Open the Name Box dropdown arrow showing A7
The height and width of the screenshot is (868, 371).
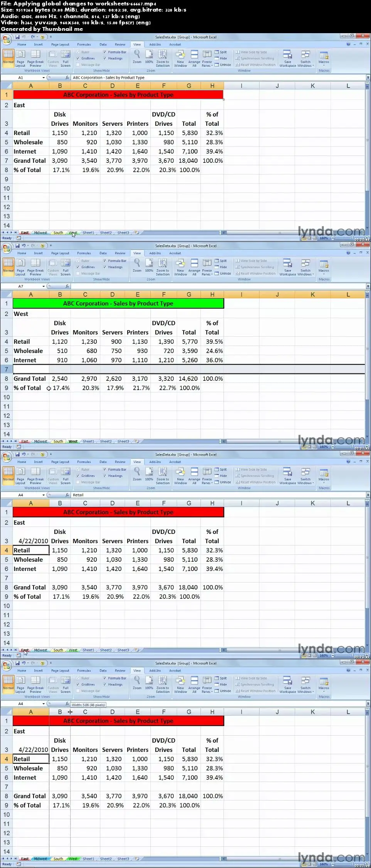[x=44, y=287]
